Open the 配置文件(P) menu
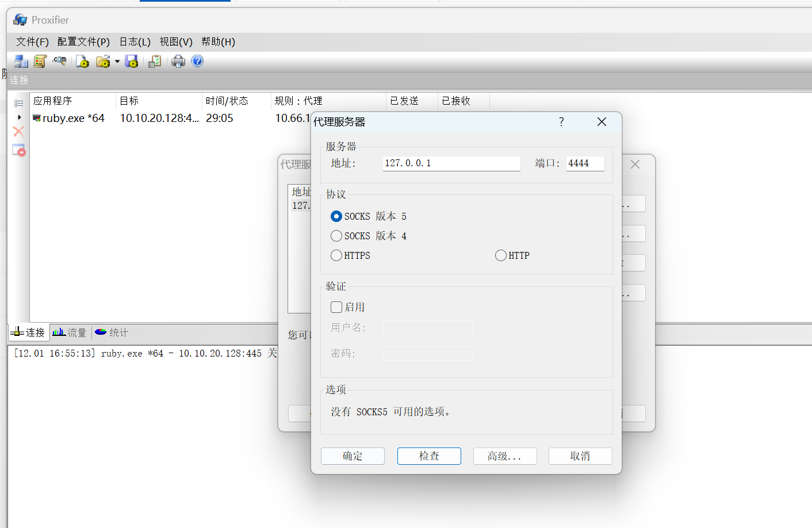812x528 pixels. click(83, 42)
